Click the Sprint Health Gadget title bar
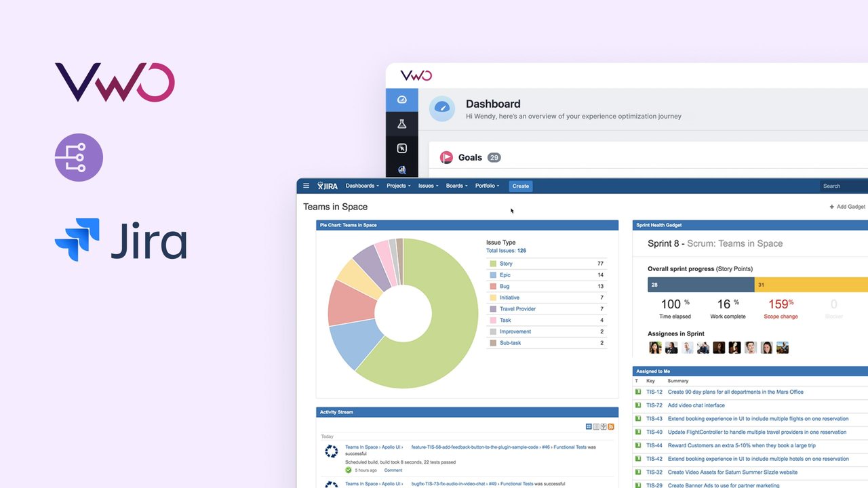This screenshot has width=868, height=488. (x=750, y=225)
